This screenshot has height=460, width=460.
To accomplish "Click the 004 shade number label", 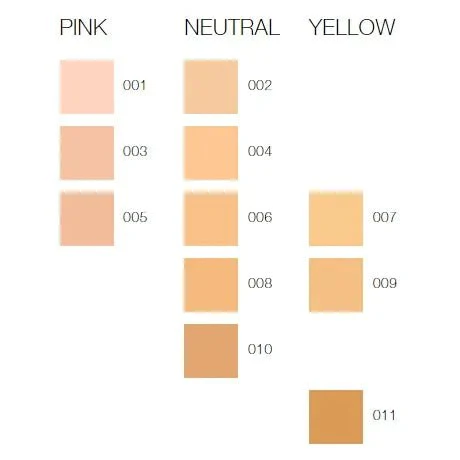I will click(260, 151).
